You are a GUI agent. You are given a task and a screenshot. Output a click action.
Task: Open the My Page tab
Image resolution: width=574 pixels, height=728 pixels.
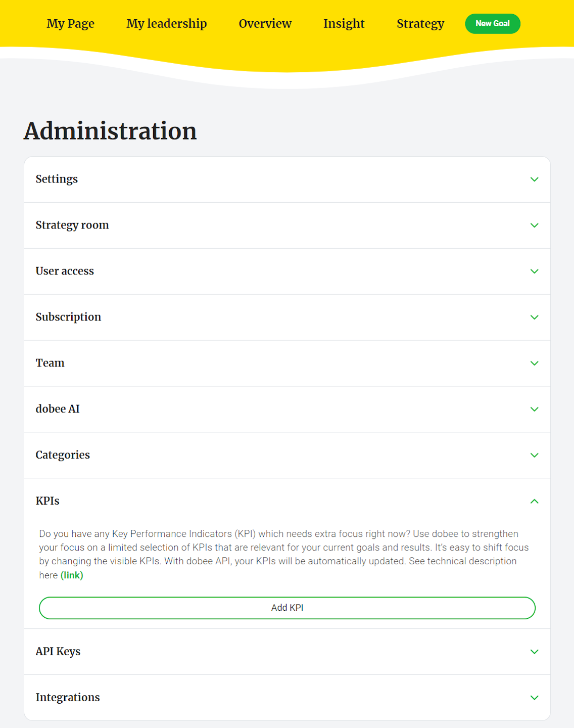click(71, 24)
